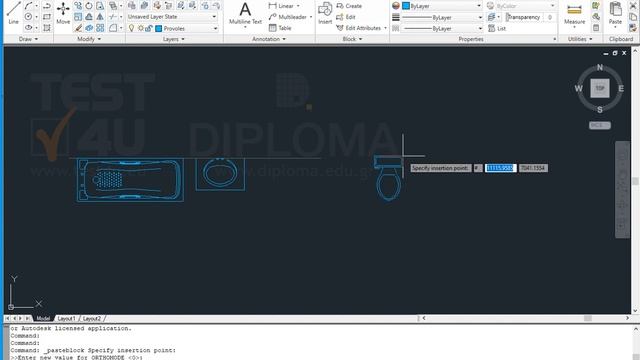
Task: Activate the Explode tool
Action: coord(89,28)
